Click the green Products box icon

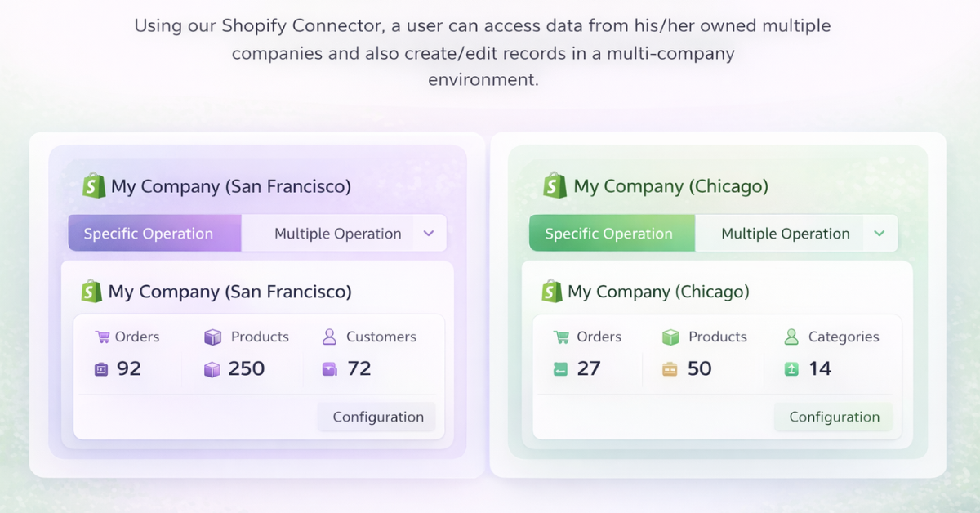(670, 337)
